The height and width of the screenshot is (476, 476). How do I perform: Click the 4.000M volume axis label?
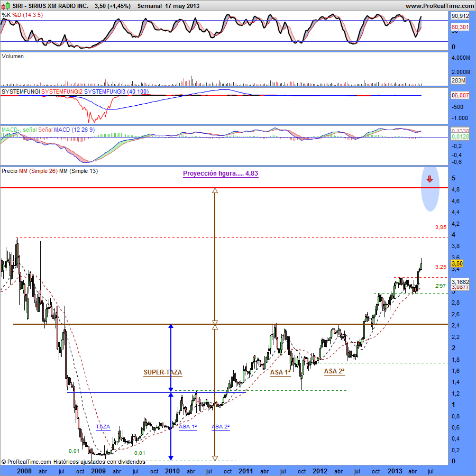tap(461, 58)
